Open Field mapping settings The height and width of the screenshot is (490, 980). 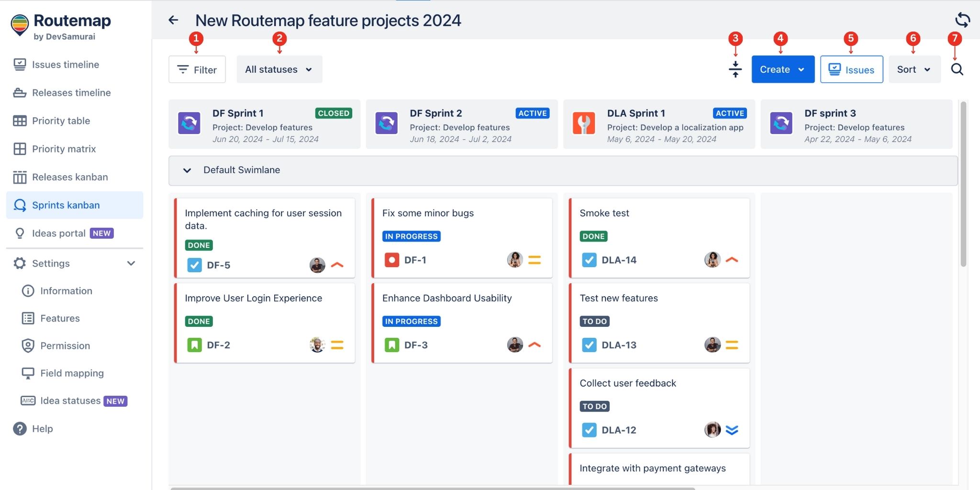[x=71, y=373]
